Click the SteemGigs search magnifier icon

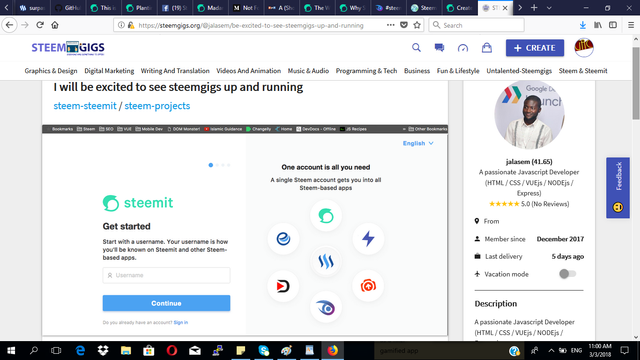(x=416, y=48)
